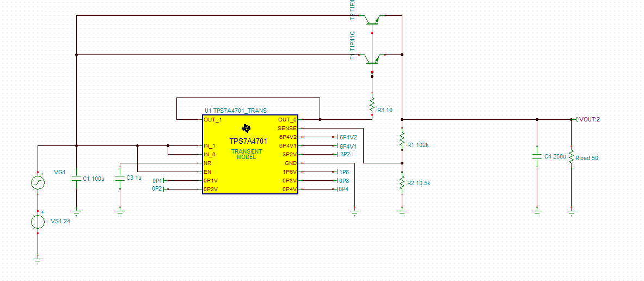Select ground symbol below C3

click(120, 212)
